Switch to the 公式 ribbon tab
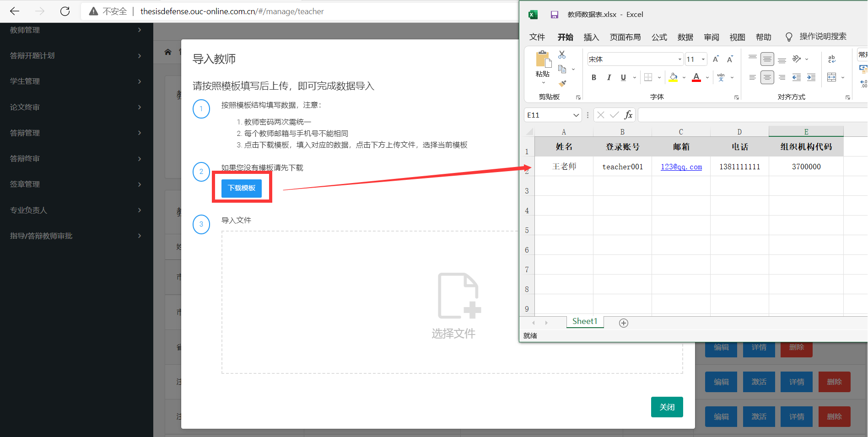 [659, 37]
